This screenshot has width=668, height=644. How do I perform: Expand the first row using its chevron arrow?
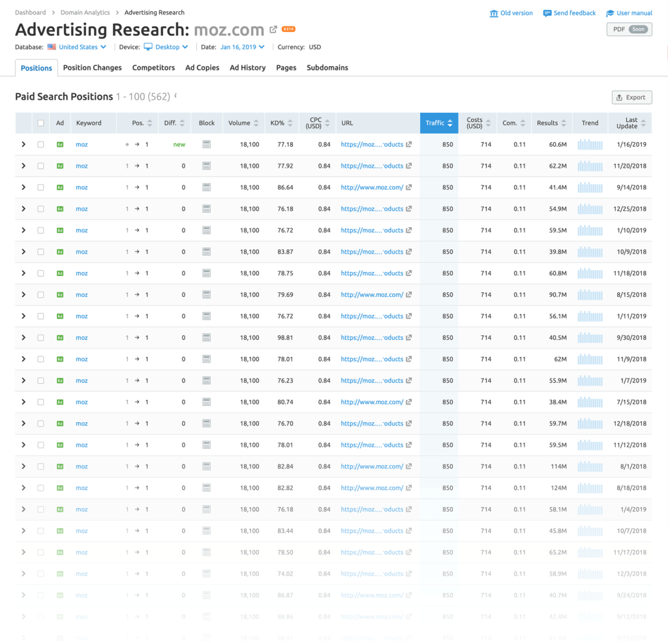point(23,144)
